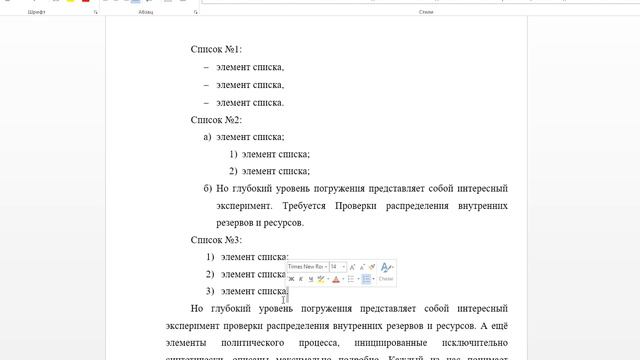
Task: Click list item "3) элемент списка"
Action: click(x=247, y=291)
